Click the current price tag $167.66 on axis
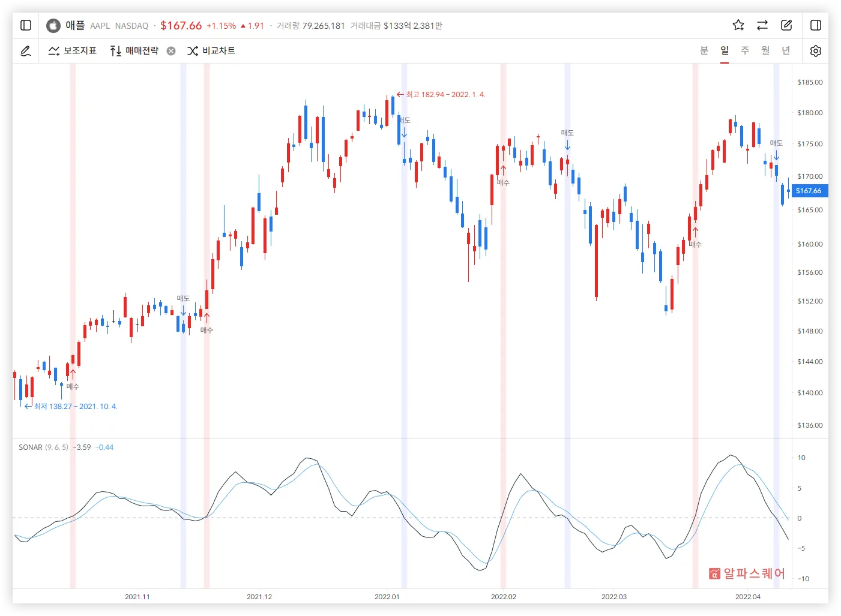The width and height of the screenshot is (841, 616). point(809,191)
